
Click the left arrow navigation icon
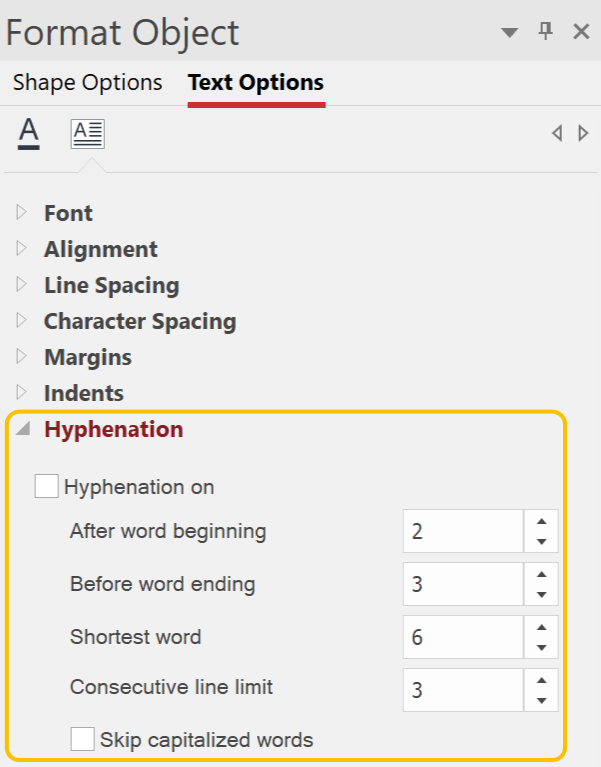coord(557,133)
